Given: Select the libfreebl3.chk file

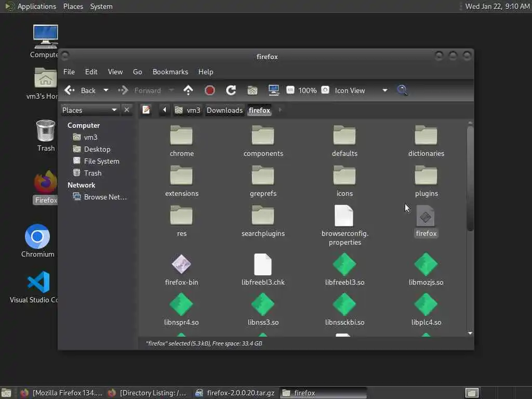Looking at the screenshot, I should click(263, 270).
